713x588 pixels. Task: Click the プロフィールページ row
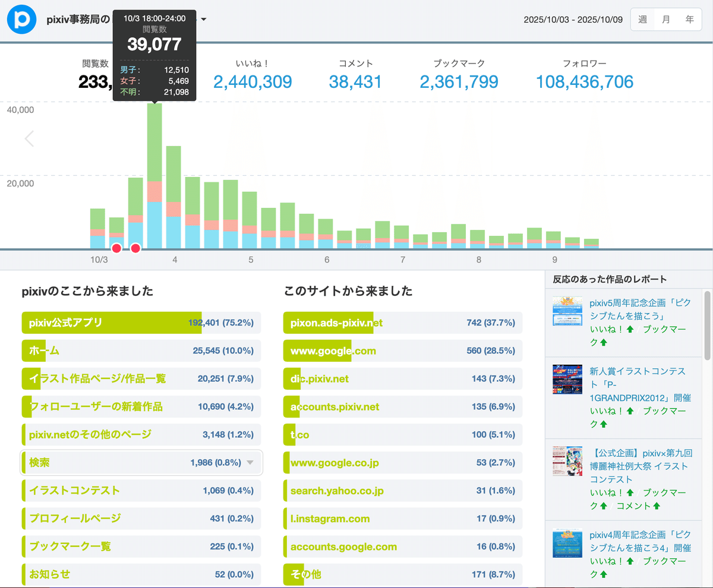coord(141,518)
